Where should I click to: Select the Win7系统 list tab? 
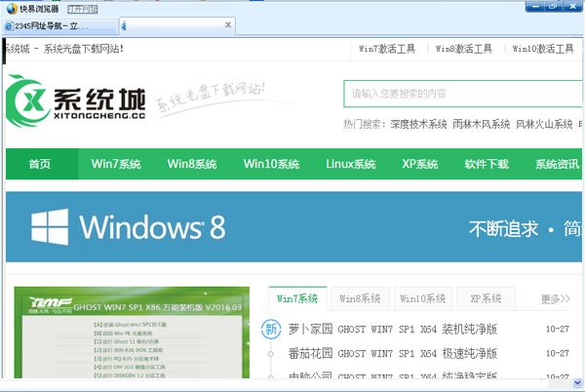[x=297, y=298]
